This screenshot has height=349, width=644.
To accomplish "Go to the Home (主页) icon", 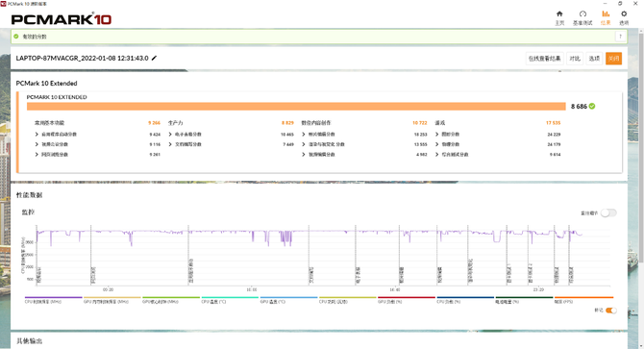I will tap(559, 14).
